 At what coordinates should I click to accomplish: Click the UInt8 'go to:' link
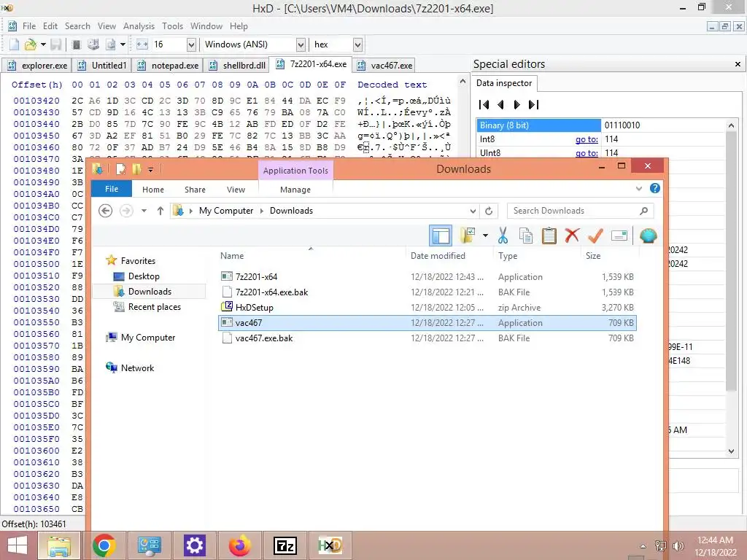(x=587, y=153)
